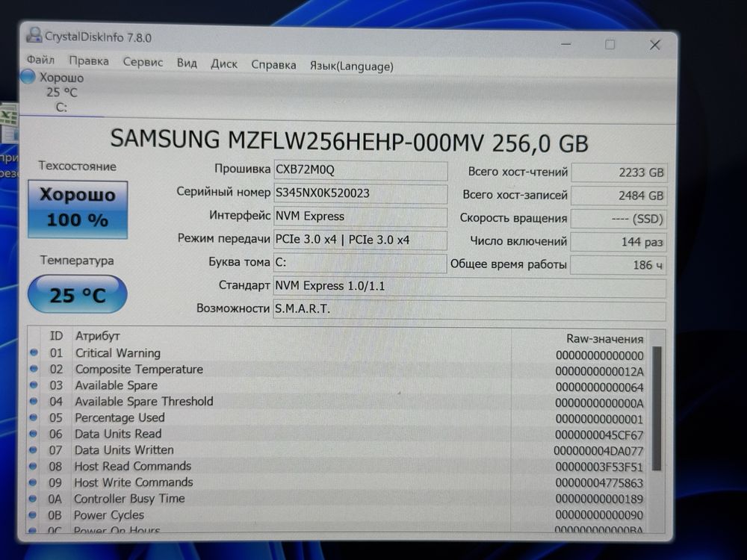This screenshot has width=747, height=560.
Task: Click rotation speed value ---- (SSD)
Action: (619, 219)
